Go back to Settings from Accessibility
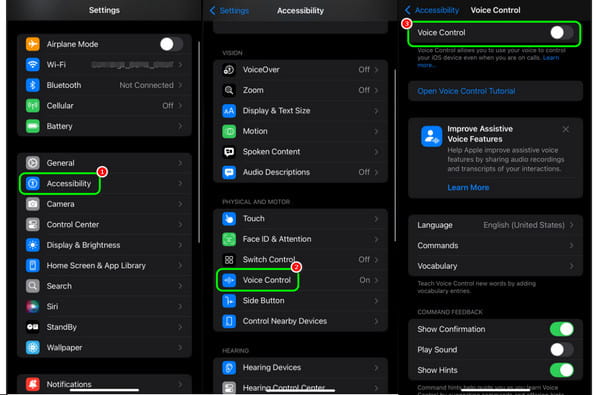 (229, 11)
